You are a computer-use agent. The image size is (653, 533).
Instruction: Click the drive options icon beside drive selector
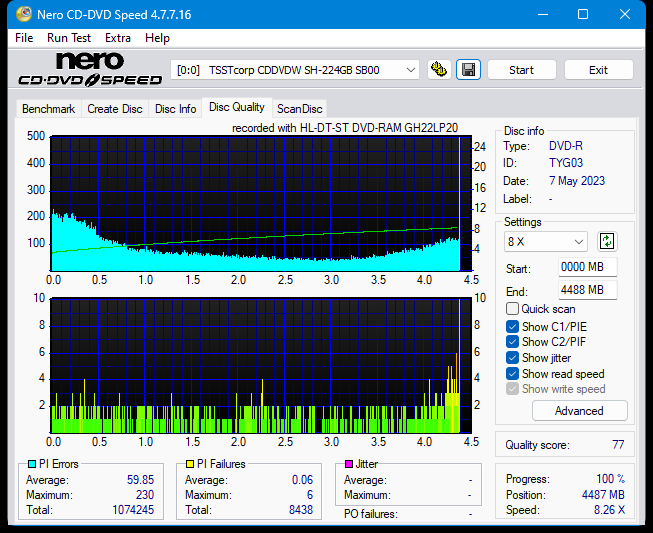[438, 70]
